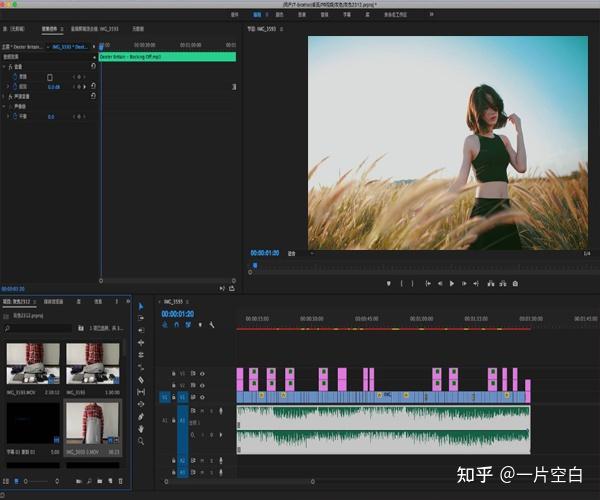
Task: Select the Rate Stretch tool
Action: pos(140,367)
